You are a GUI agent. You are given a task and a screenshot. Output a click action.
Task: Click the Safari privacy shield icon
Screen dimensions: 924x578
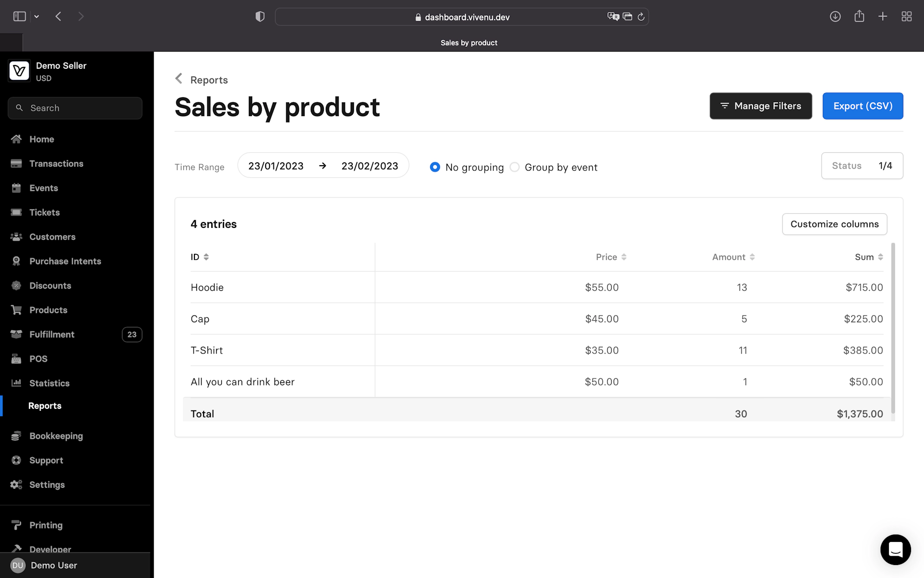(x=260, y=17)
